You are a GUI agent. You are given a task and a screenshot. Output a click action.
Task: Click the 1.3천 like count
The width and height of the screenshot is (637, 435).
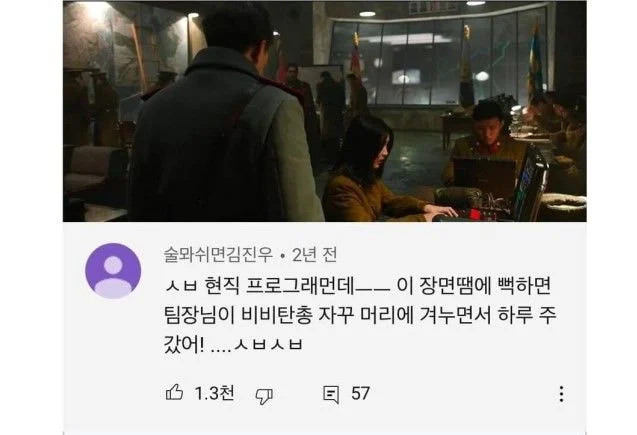[214, 393]
